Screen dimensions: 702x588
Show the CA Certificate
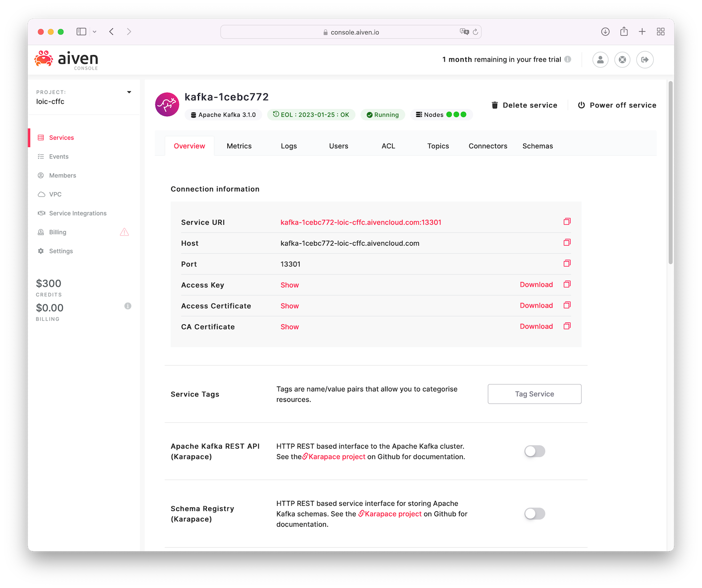tap(290, 327)
